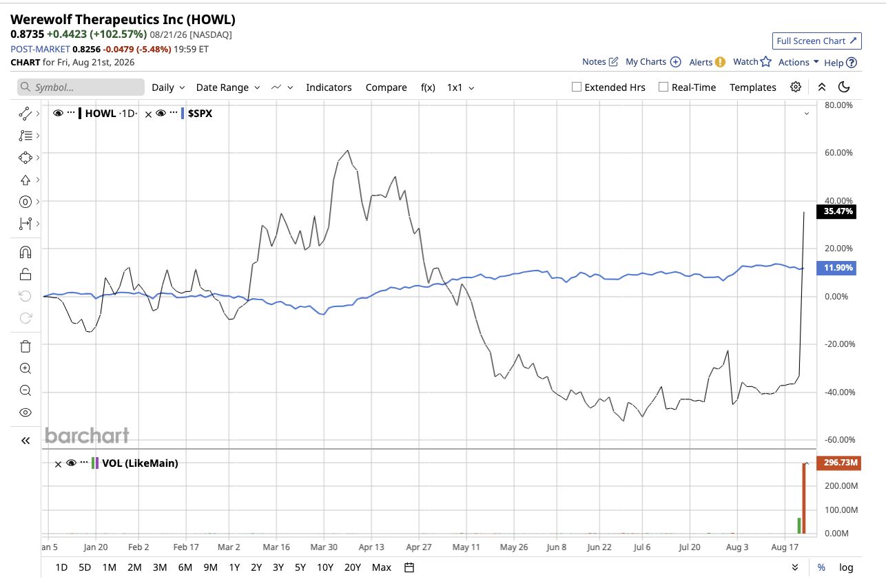Select the circled-zero annotation tool

pos(25,202)
